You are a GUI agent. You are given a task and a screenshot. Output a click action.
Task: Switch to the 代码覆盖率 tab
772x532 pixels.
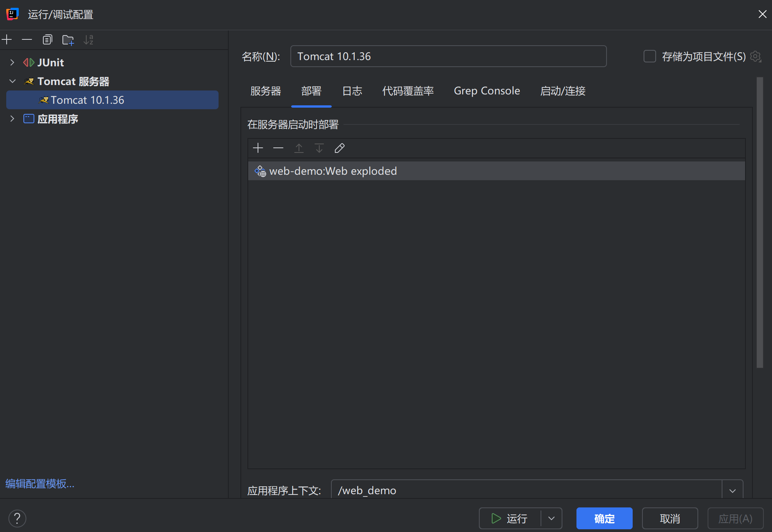tap(408, 91)
